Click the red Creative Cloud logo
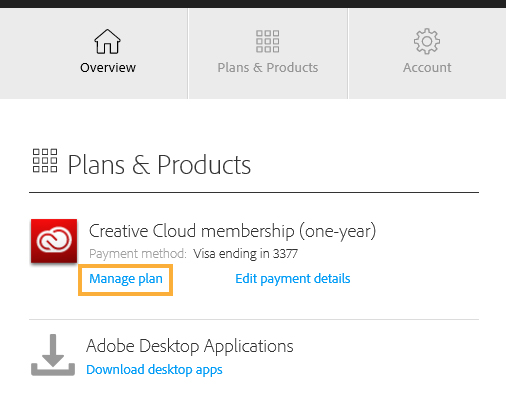Screen dimensions: 506x398 tap(54, 241)
